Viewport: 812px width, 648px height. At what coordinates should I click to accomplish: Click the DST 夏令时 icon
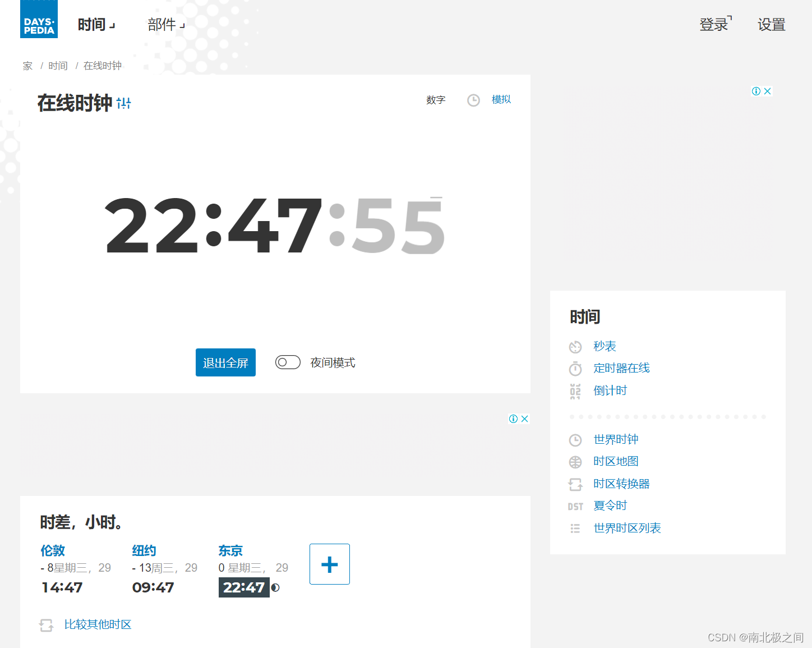pos(575,506)
